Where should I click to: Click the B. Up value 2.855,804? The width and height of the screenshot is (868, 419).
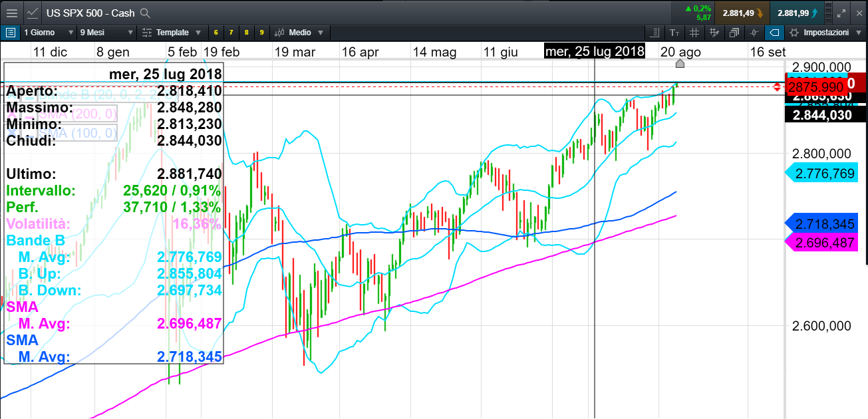(x=190, y=274)
